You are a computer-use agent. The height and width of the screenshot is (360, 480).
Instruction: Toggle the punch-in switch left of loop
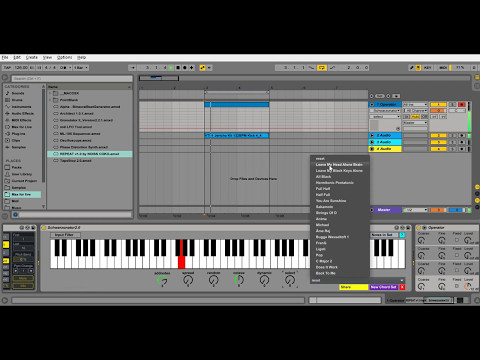click(x=312, y=68)
